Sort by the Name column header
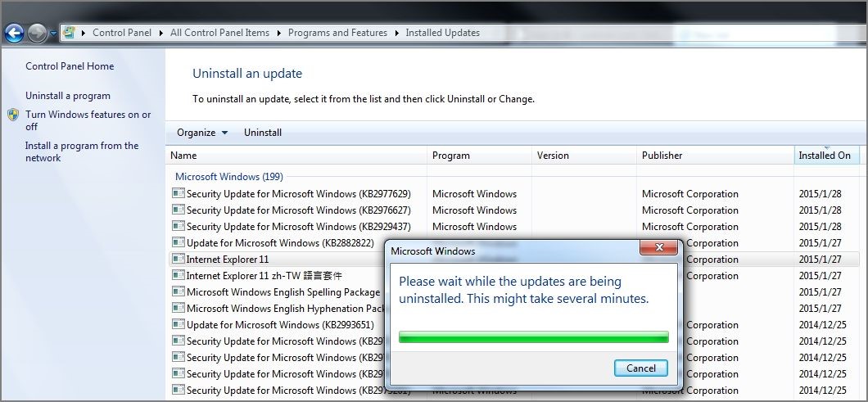This screenshot has height=402, width=868. coord(296,156)
